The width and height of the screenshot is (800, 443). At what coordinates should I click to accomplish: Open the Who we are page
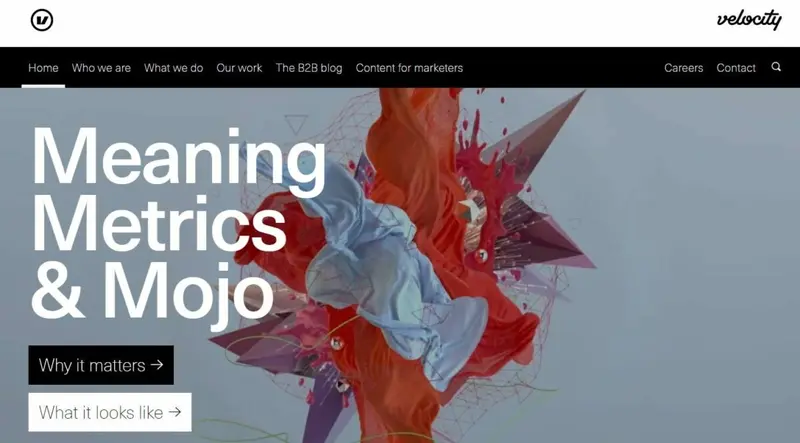point(101,68)
